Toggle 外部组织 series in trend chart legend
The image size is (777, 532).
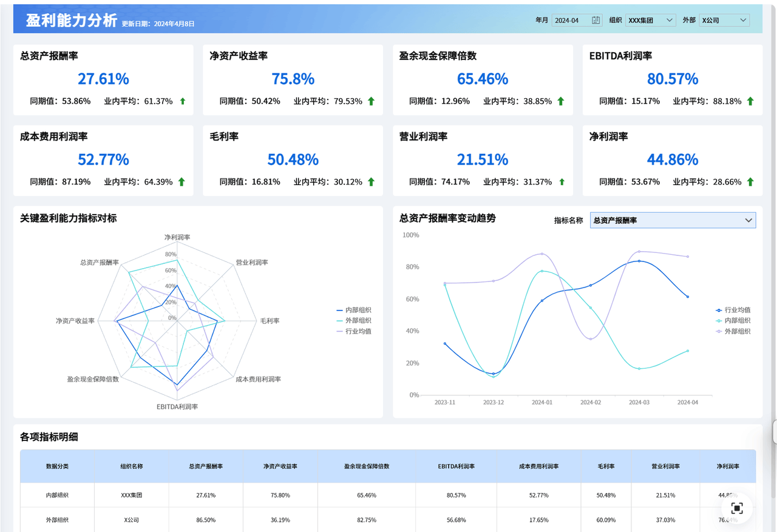733,331
